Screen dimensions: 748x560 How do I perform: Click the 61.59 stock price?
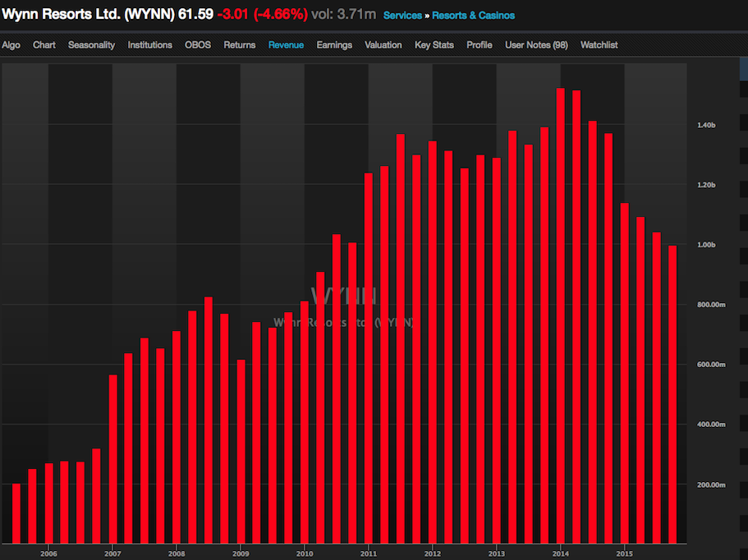pyautogui.click(x=195, y=14)
